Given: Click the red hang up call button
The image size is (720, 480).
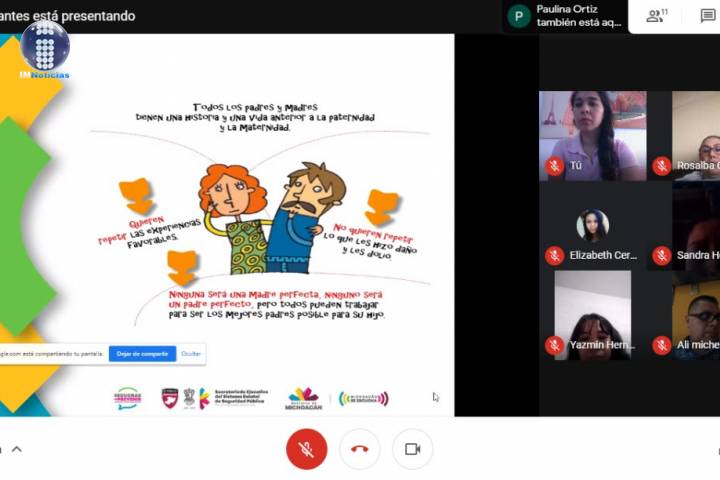Looking at the screenshot, I should click(360, 449).
